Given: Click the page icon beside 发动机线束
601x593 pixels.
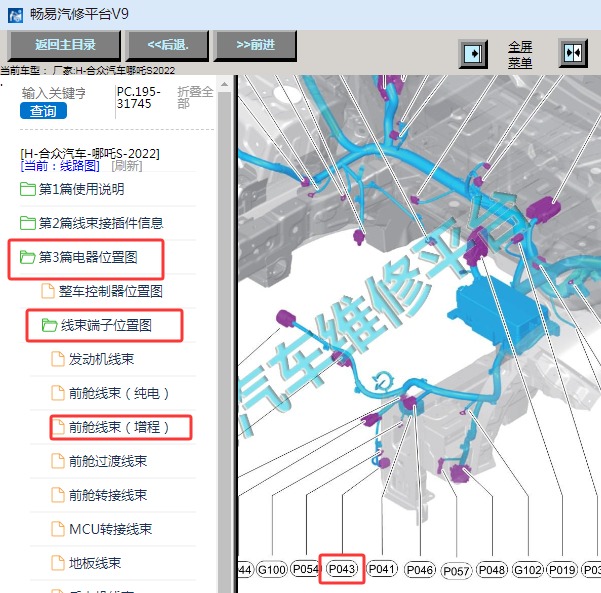Looking at the screenshot, I should pyautogui.click(x=58, y=359).
